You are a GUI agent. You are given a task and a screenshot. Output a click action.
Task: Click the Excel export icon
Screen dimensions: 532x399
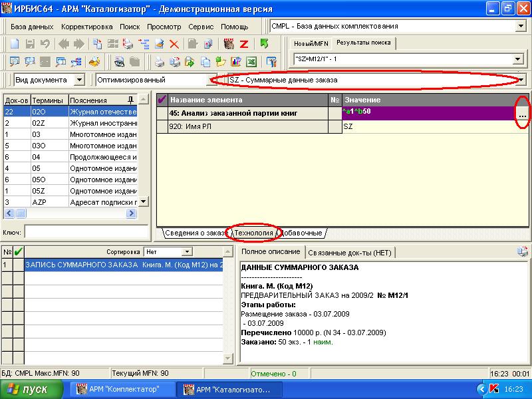coord(251,62)
